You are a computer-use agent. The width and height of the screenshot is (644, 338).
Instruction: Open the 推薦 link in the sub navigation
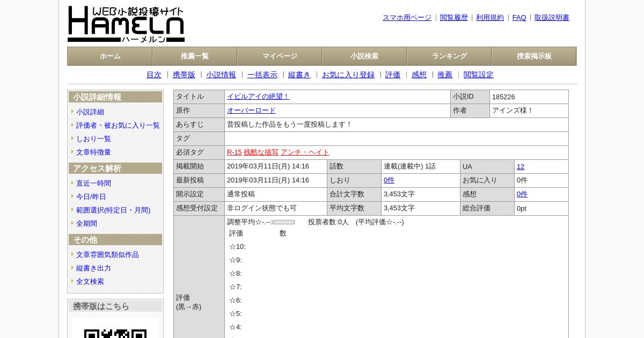(445, 75)
